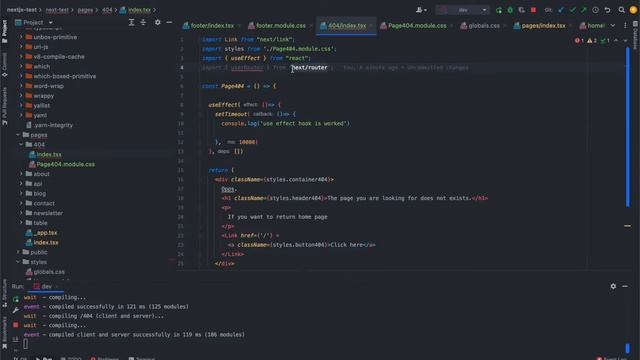Run with coverage icon in top toolbar
The height and width of the screenshot is (360, 640).
(x=521, y=10)
